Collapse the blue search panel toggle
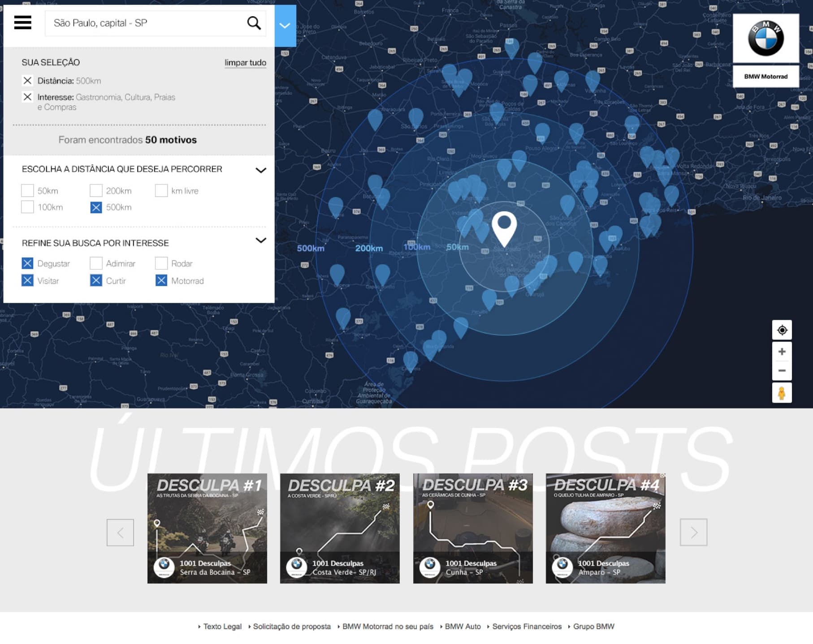The image size is (813, 644). 285,26
